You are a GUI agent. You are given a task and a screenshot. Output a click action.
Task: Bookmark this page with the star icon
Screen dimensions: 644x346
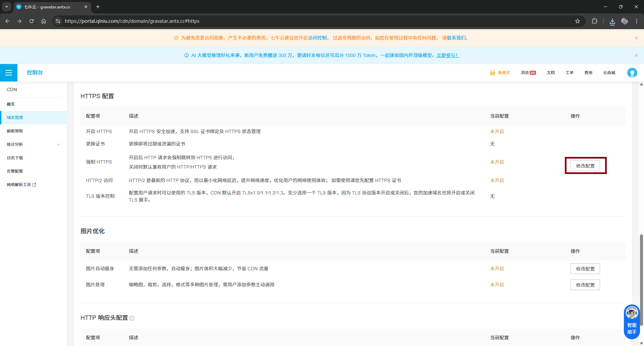[578, 21]
